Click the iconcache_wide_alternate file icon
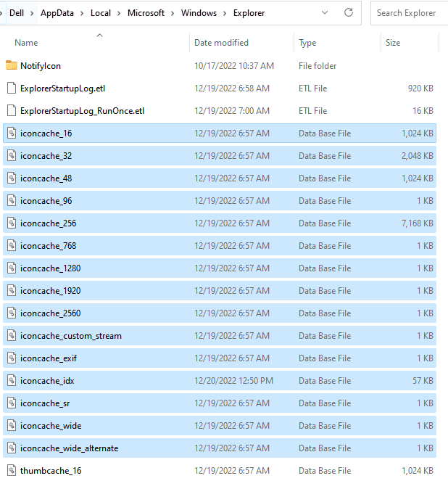448x481 pixels. (11, 448)
